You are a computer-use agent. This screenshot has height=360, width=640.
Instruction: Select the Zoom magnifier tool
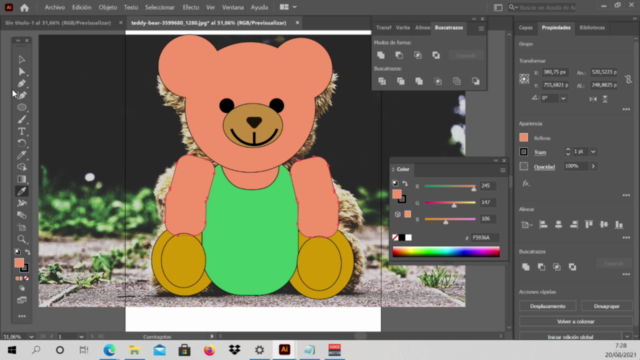(22, 239)
